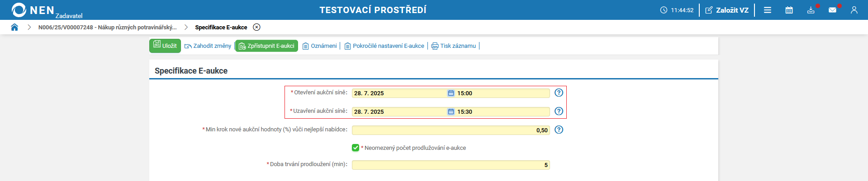868x181 pixels.
Task: Open the hamburger main menu
Action: (x=768, y=10)
